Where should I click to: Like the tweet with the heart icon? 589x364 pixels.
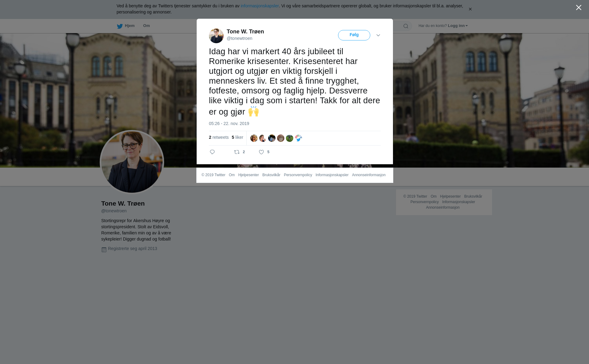tap(261, 152)
